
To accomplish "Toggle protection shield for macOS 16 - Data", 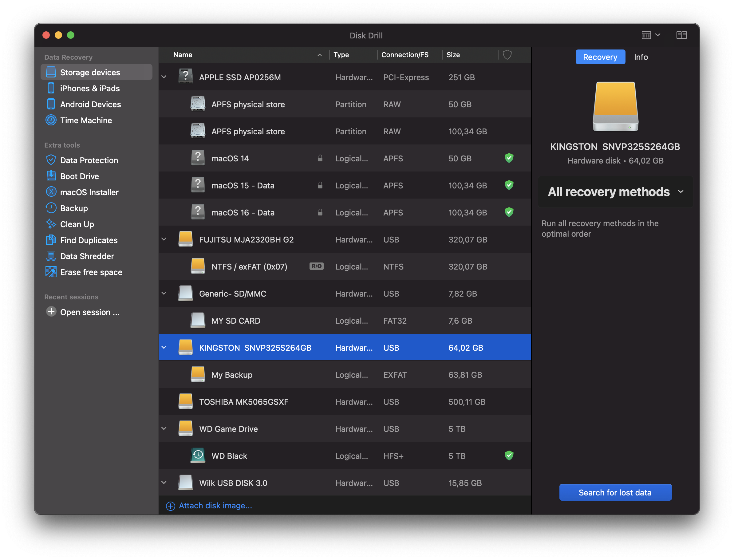I will click(509, 212).
